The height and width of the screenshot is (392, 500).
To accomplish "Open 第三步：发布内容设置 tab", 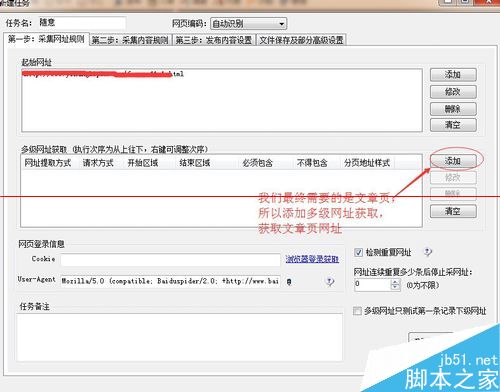I will tap(214, 40).
